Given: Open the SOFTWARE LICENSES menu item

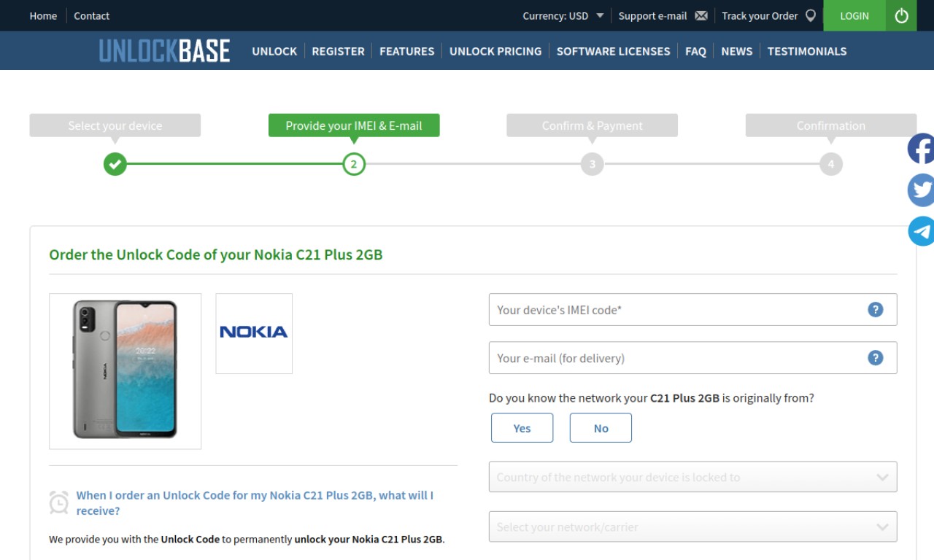Looking at the screenshot, I should [613, 51].
